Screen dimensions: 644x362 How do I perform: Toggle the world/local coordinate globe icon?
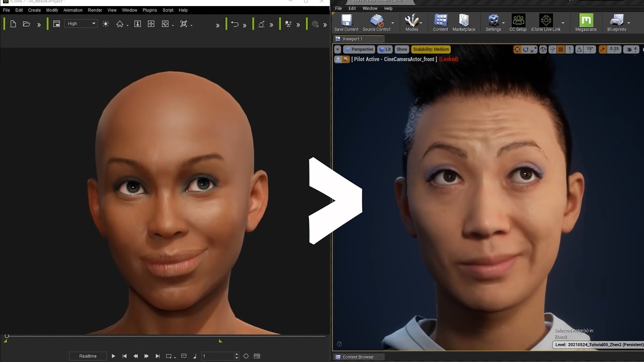[x=543, y=49]
